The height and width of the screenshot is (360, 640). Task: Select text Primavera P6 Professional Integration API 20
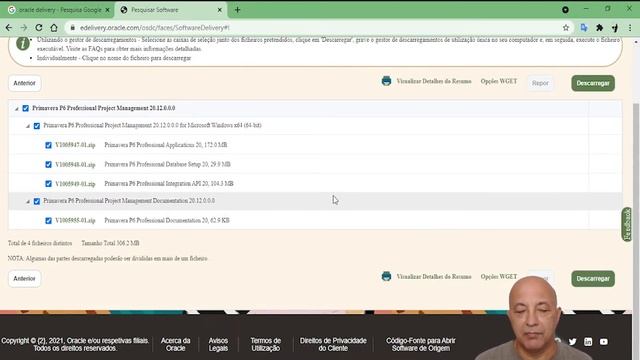coord(157,184)
